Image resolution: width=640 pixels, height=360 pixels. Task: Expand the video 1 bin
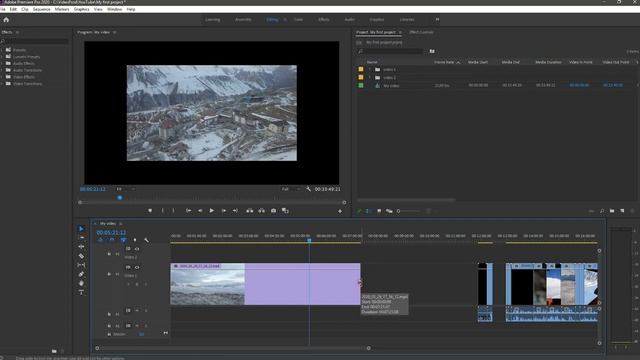[371, 69]
